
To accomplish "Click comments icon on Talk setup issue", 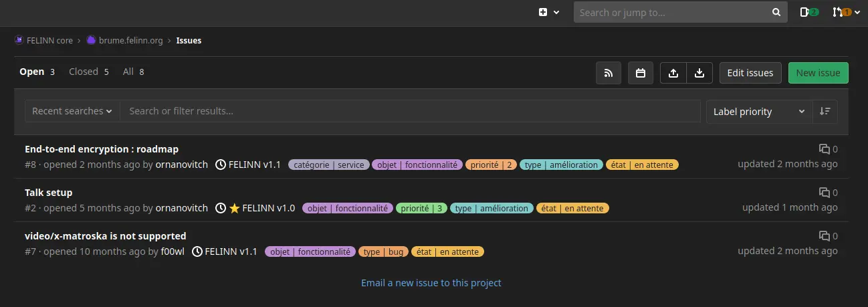I will [x=825, y=193].
